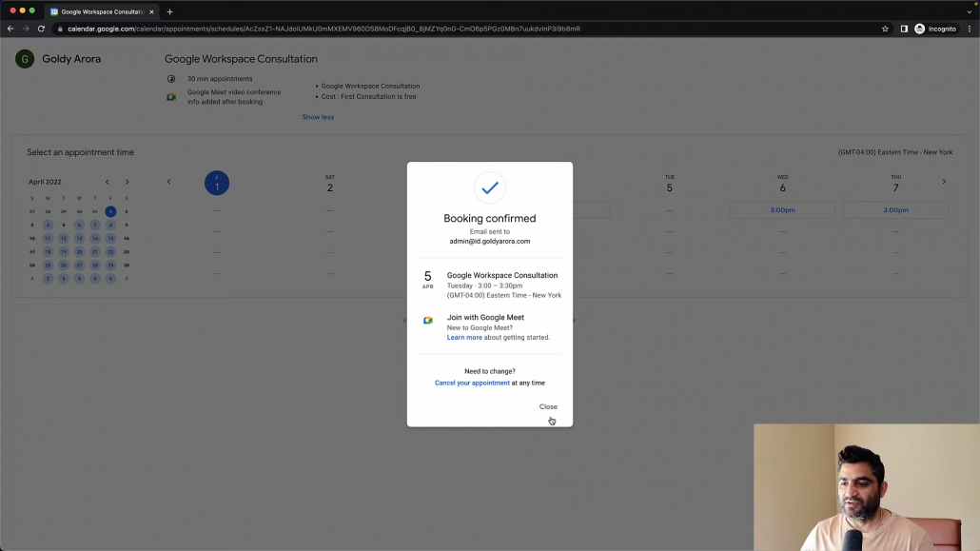Click the Google Meet icon in dialog
The height and width of the screenshot is (551, 980).
point(428,320)
